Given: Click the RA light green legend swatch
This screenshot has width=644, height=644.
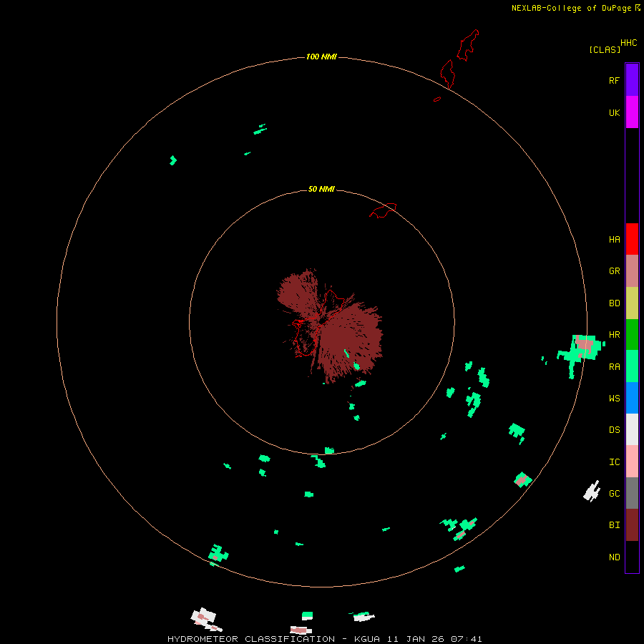Looking at the screenshot, I should [632, 366].
